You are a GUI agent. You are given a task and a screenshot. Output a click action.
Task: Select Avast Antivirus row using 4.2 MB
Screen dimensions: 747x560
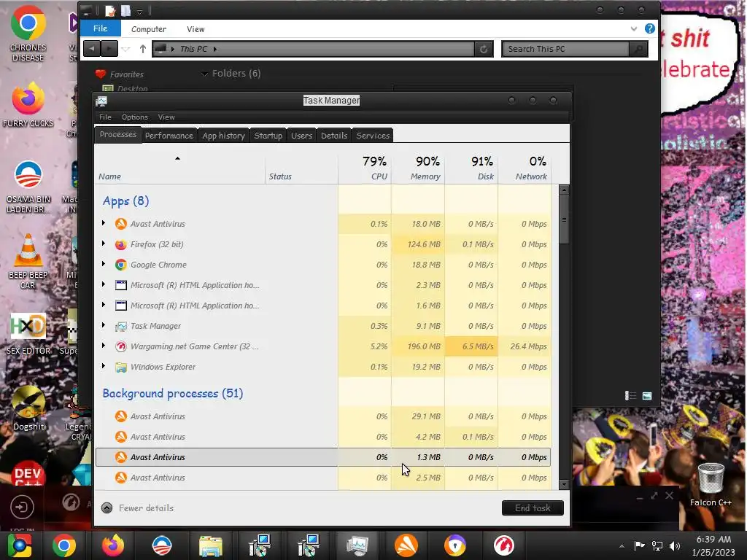point(323,437)
